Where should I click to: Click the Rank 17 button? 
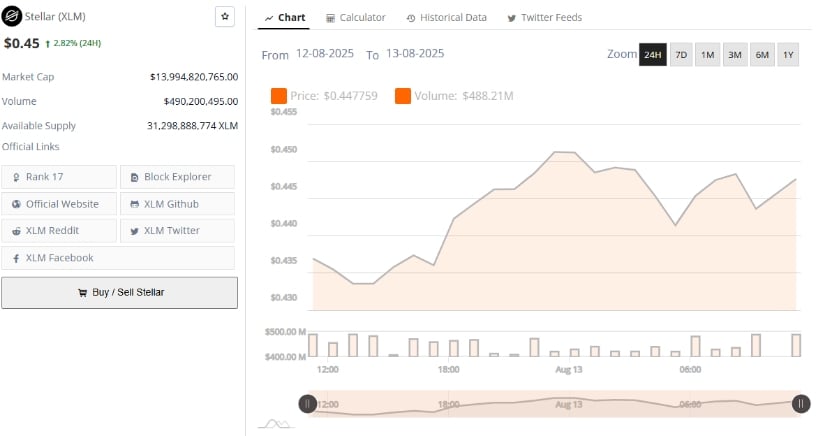coord(59,177)
